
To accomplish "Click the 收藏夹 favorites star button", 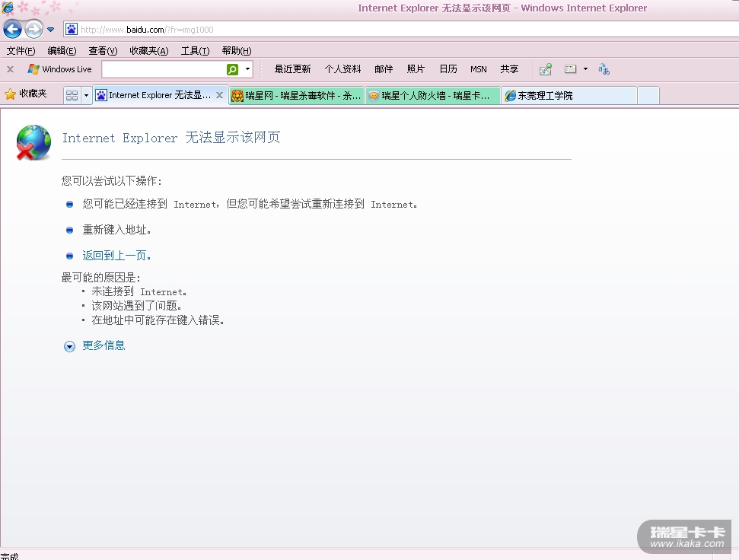I will pyautogui.click(x=26, y=94).
